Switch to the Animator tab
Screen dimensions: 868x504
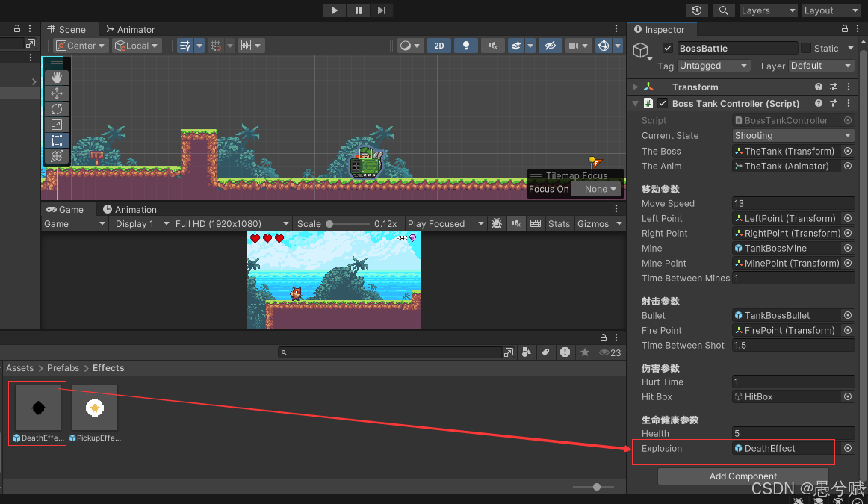pyautogui.click(x=131, y=29)
